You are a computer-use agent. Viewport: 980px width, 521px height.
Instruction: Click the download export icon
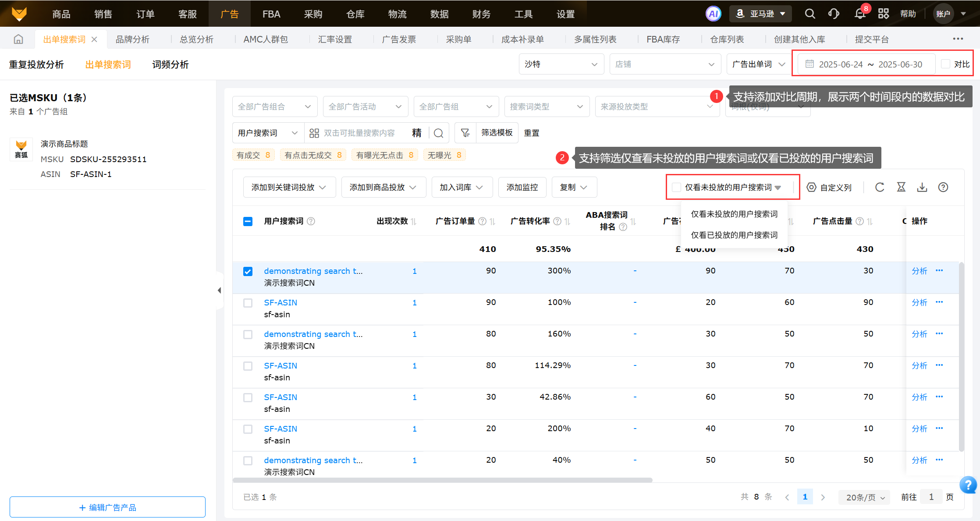click(922, 187)
